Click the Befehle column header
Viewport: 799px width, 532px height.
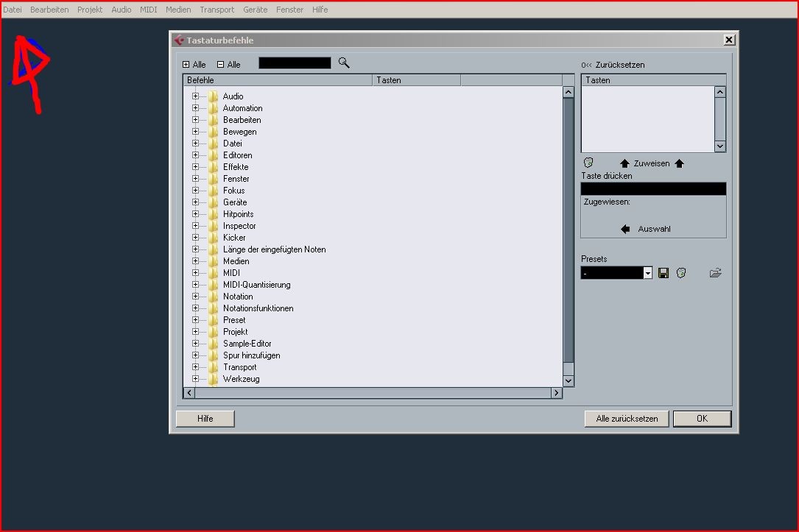pos(278,80)
